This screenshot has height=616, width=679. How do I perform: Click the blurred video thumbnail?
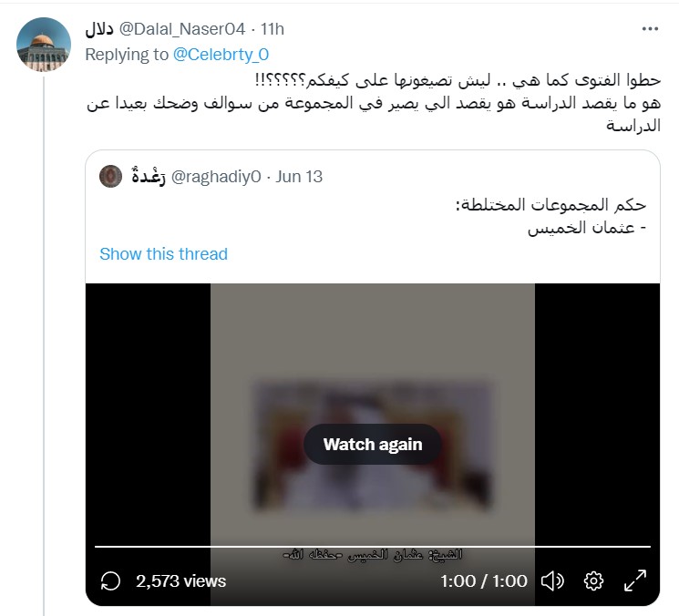click(x=373, y=446)
